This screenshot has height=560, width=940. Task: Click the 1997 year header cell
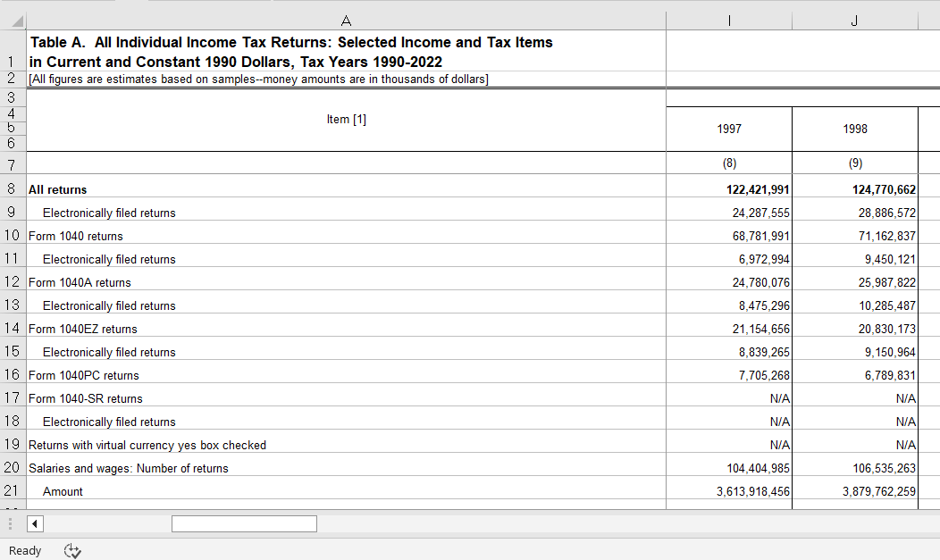(729, 129)
